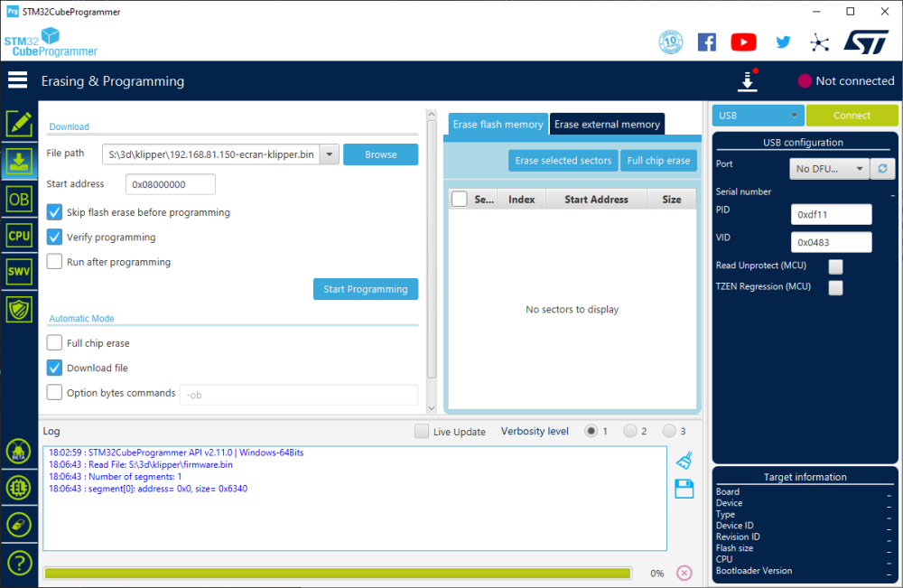This screenshot has height=588, width=903.
Task: Uncheck Download file option
Action: pos(55,368)
